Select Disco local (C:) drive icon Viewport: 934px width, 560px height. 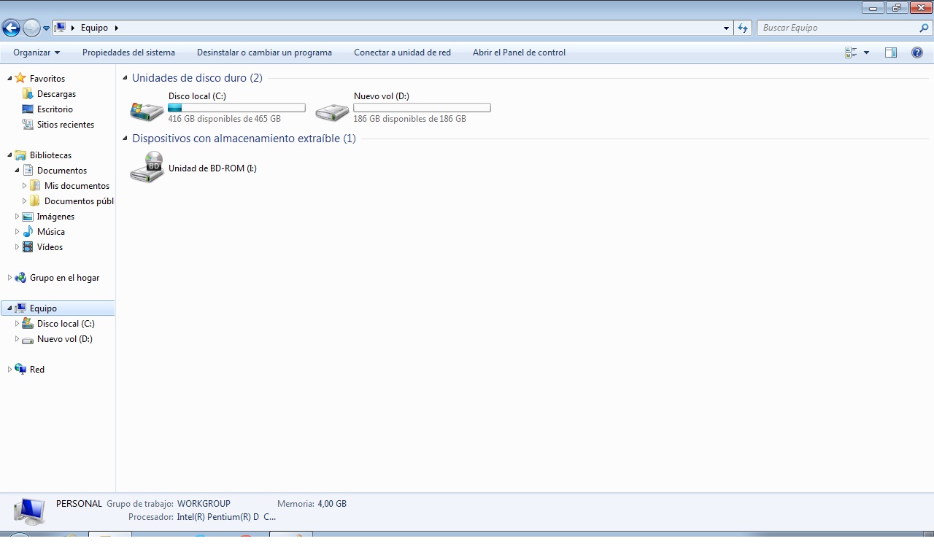pyautogui.click(x=147, y=110)
